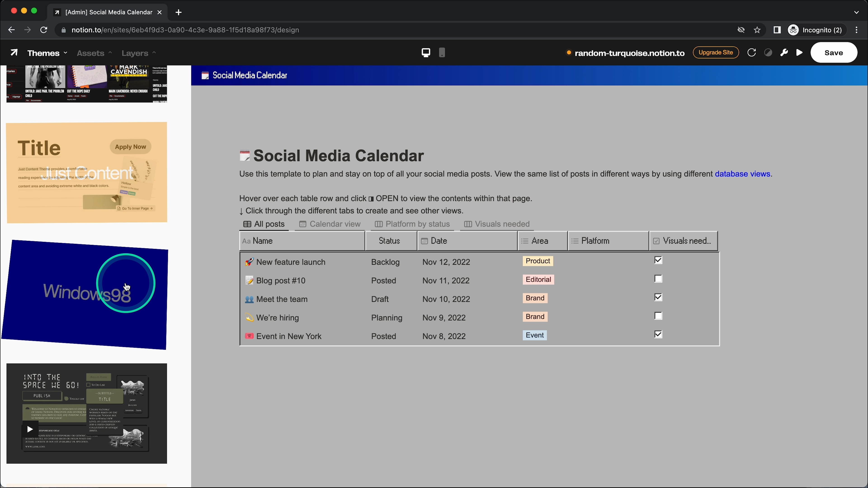Click the Area column header
The height and width of the screenshot is (488, 868).
[542, 241]
